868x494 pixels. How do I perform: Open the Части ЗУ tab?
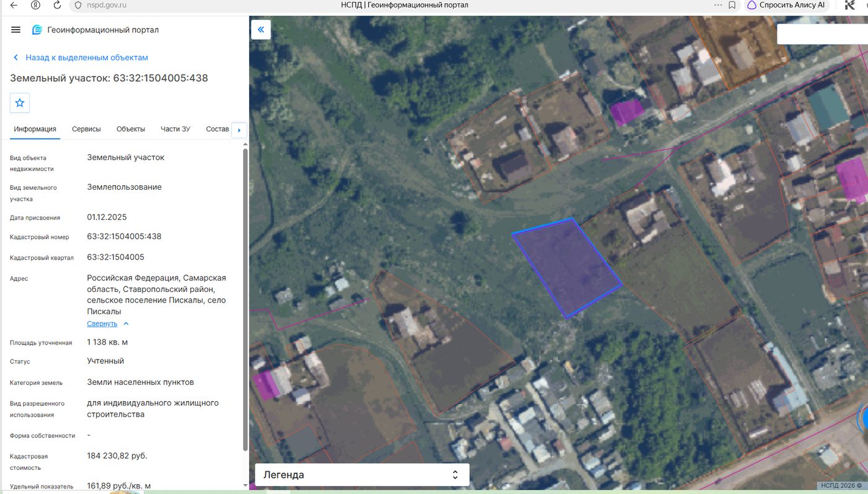(175, 129)
